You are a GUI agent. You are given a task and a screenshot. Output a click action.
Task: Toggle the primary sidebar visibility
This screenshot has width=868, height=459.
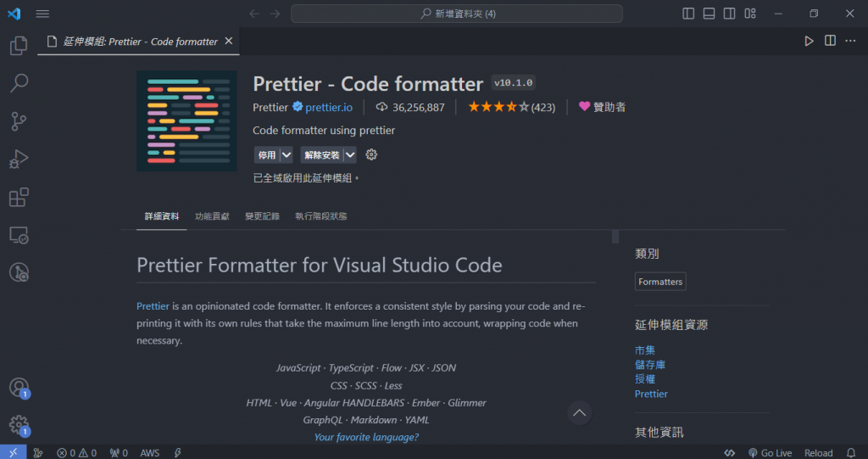(688, 14)
